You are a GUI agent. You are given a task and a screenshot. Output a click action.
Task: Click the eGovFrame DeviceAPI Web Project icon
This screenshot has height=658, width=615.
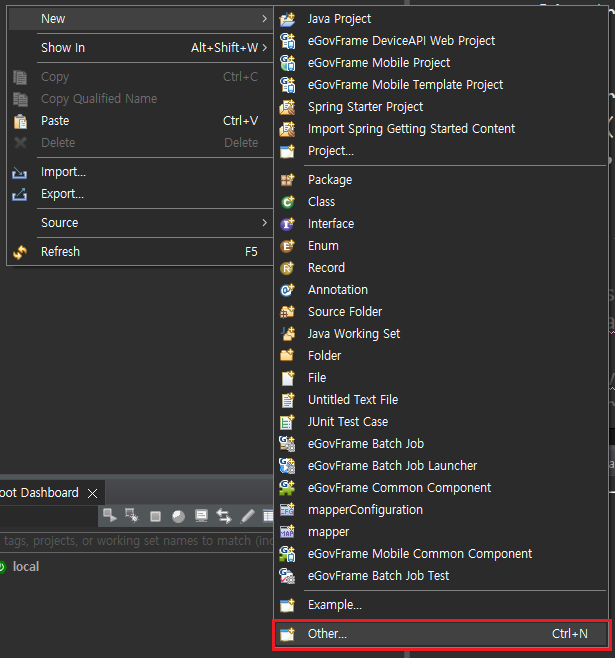[287, 41]
